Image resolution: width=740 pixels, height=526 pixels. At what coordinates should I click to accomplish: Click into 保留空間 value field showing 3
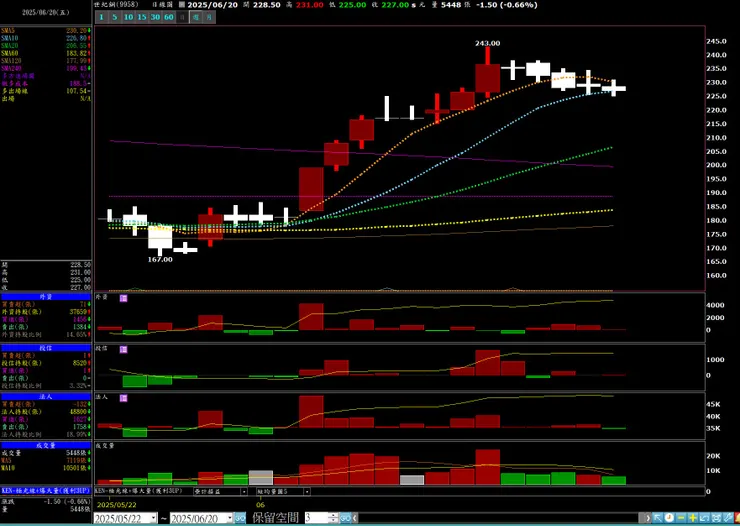tap(317, 518)
